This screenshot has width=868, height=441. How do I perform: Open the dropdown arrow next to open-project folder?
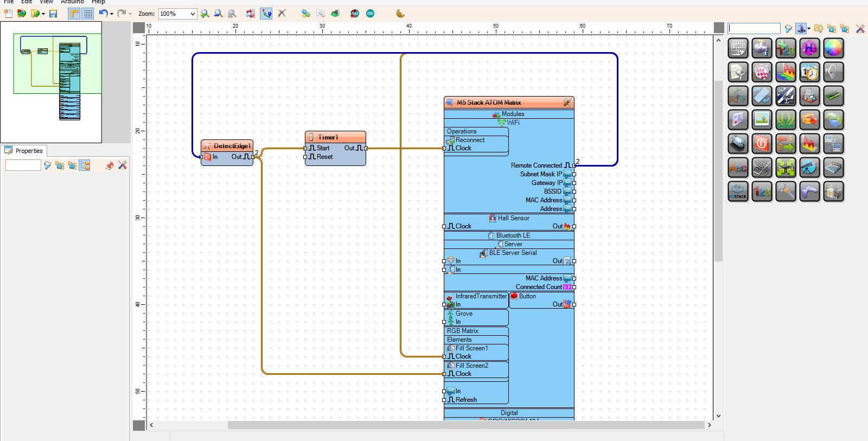point(43,14)
